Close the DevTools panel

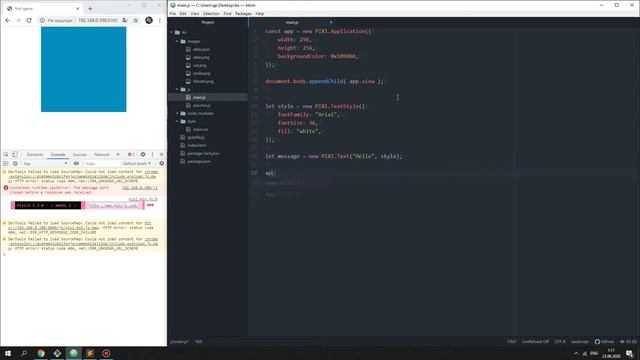click(x=161, y=155)
